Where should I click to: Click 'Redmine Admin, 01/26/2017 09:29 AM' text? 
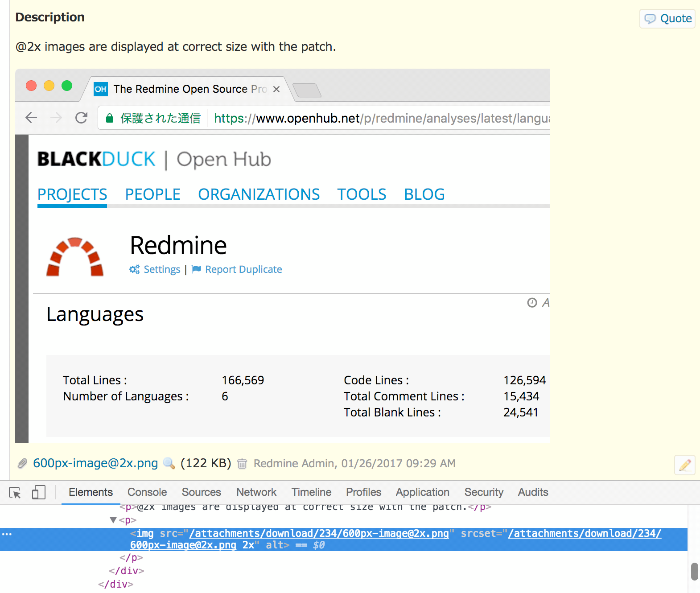[354, 464]
